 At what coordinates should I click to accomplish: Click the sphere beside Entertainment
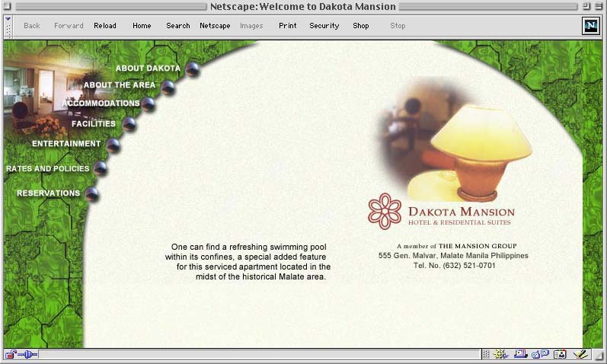pyautogui.click(x=113, y=145)
